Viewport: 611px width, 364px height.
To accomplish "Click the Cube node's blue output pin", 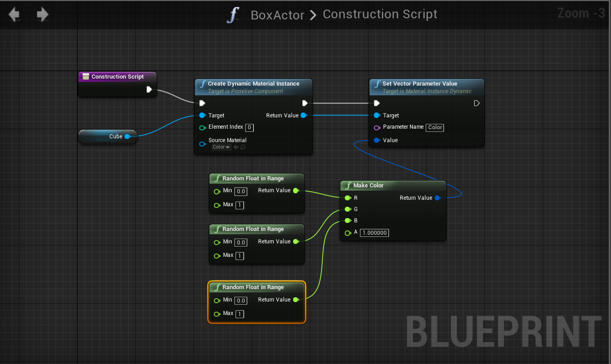I will 127,136.
